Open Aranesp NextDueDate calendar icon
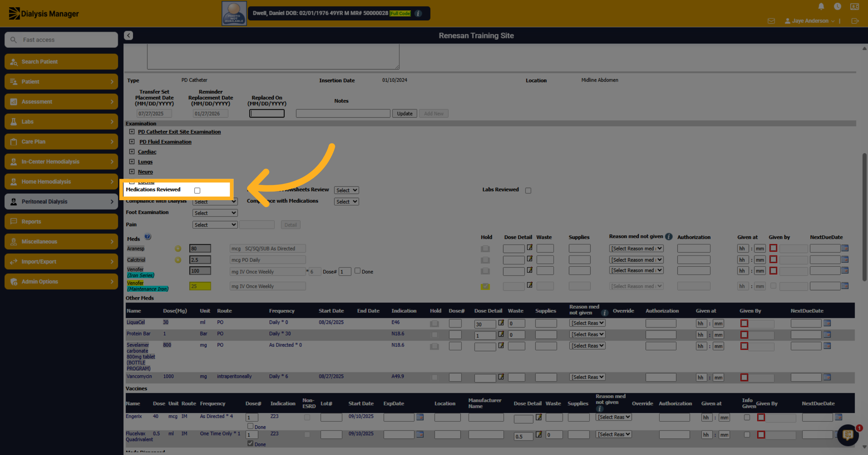The image size is (868, 455). (x=845, y=248)
